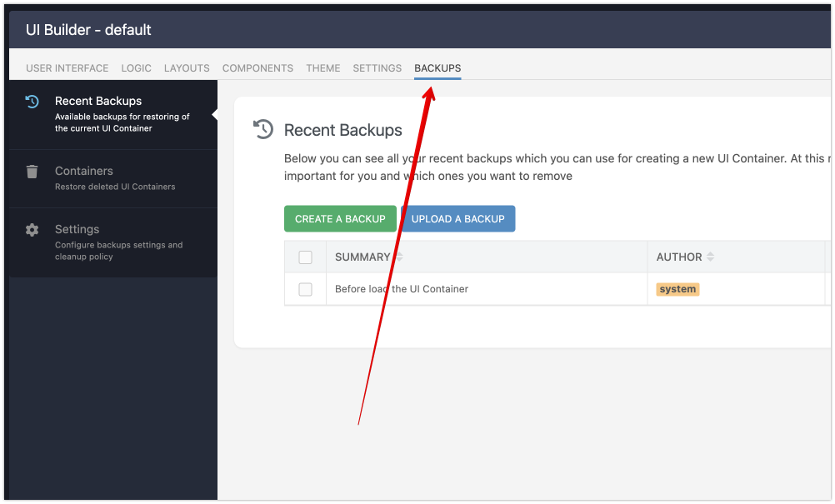
Task: Sort the table by Summary
Action: tap(399, 257)
